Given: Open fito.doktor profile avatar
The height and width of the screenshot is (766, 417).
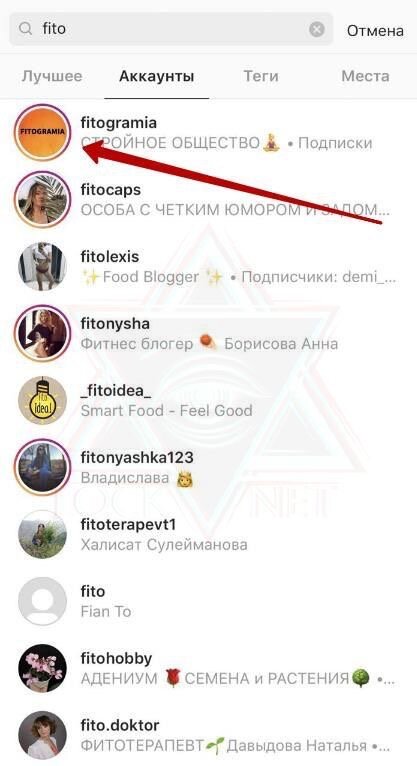Looking at the screenshot, I should 42,735.
